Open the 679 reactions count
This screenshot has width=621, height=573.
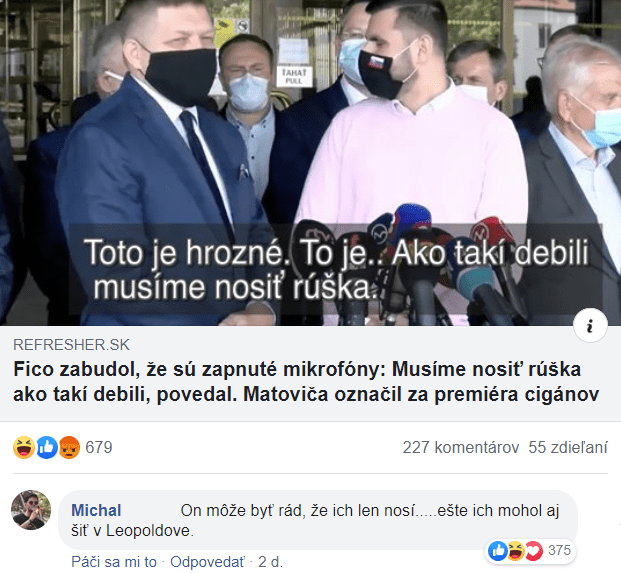99,447
